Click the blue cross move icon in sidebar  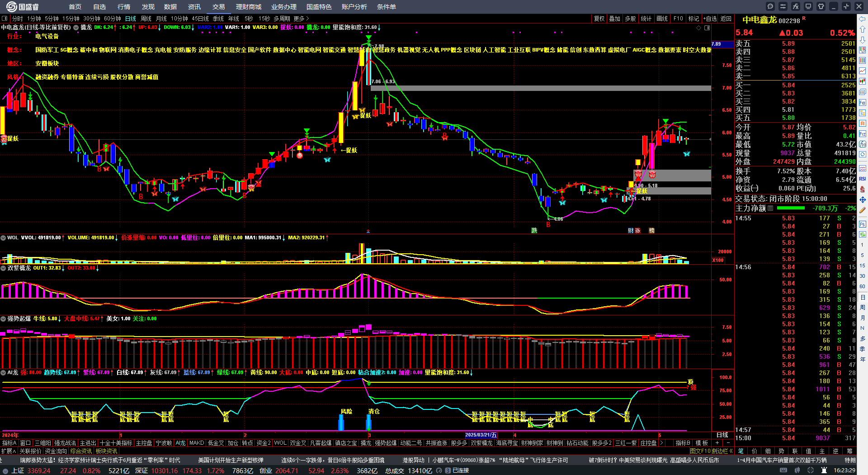pos(863,199)
